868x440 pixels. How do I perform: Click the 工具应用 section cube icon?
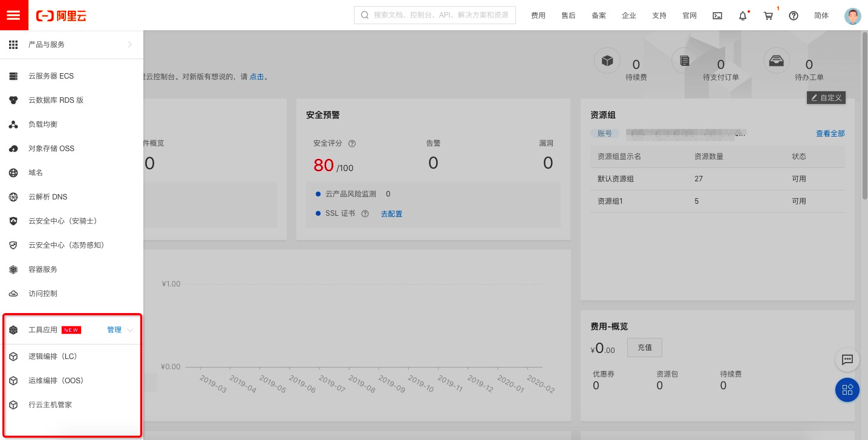point(13,330)
